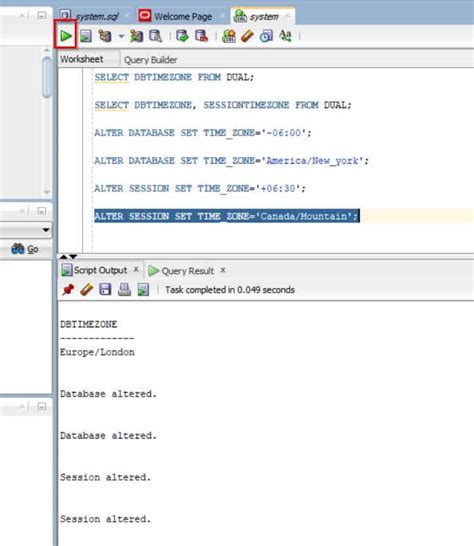Click the ALTER DATABASE '-06:00' statement
The width and height of the screenshot is (474, 546).
tap(203, 133)
